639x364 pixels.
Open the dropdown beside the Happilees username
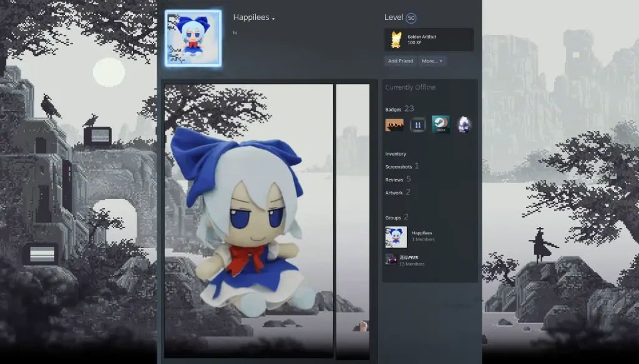point(274,17)
